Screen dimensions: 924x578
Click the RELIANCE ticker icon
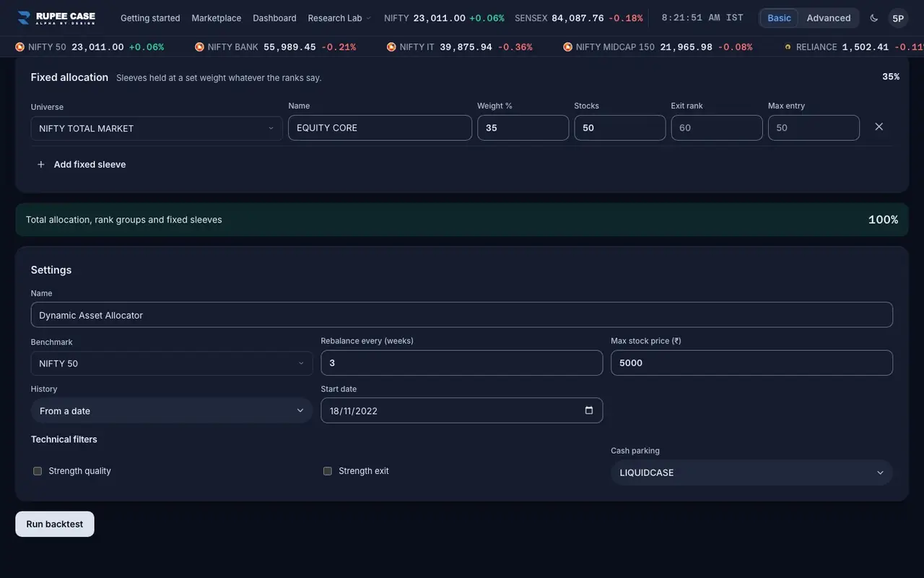click(788, 47)
